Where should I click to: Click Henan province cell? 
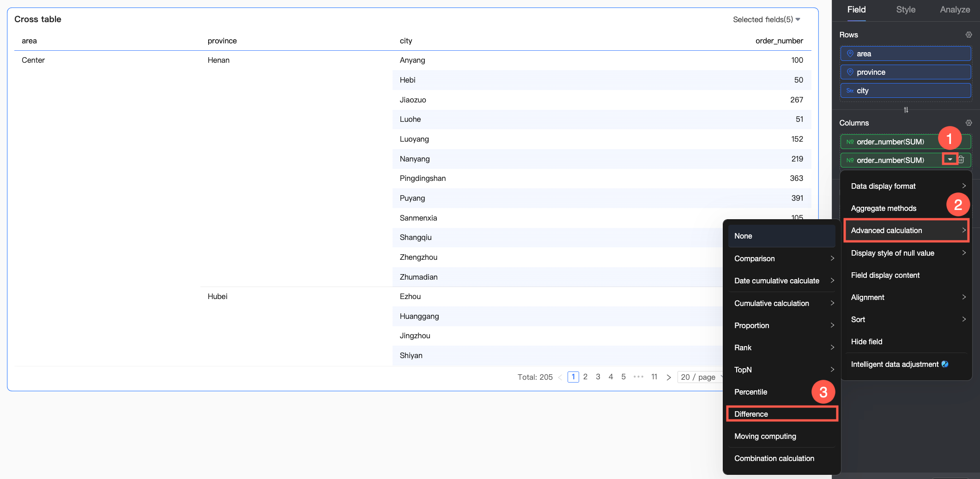tap(218, 60)
